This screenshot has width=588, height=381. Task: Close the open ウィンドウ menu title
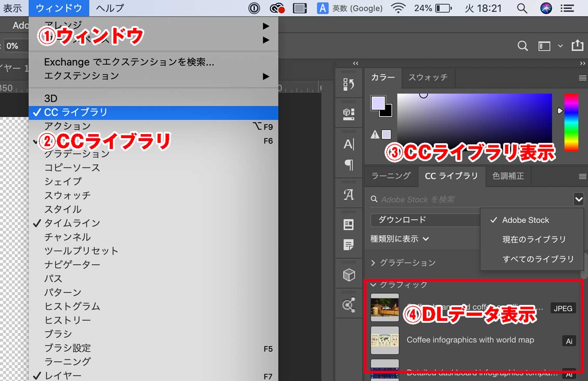click(59, 8)
